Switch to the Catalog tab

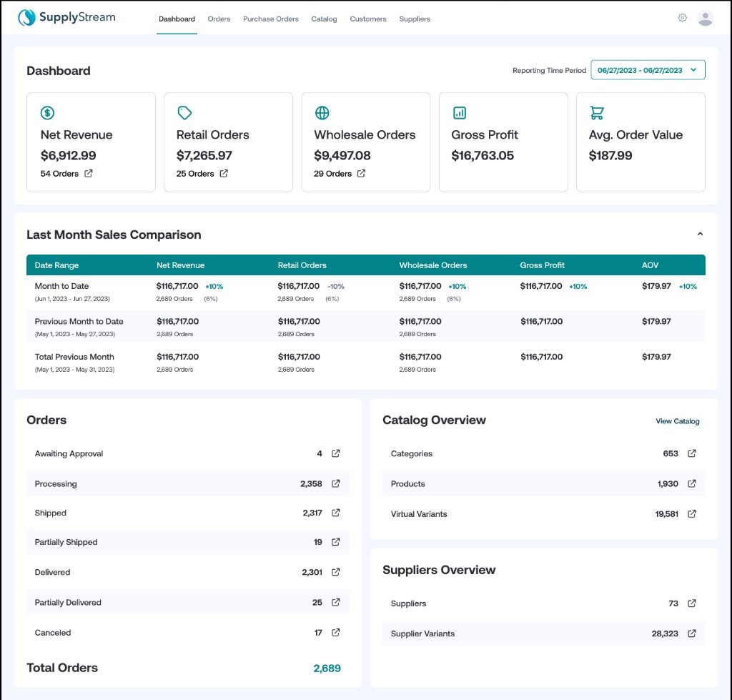tap(324, 19)
